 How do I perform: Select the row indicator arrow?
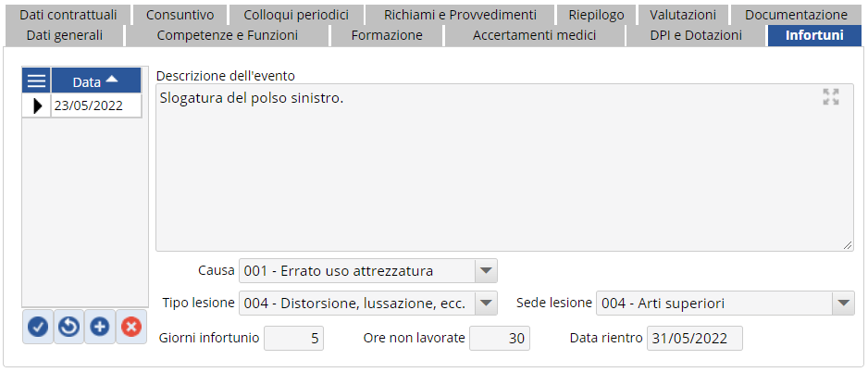coord(37,105)
